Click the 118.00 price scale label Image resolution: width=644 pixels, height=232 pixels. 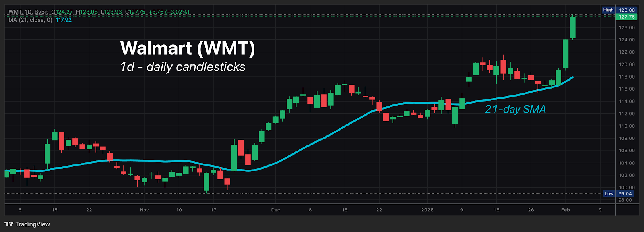coord(627,77)
